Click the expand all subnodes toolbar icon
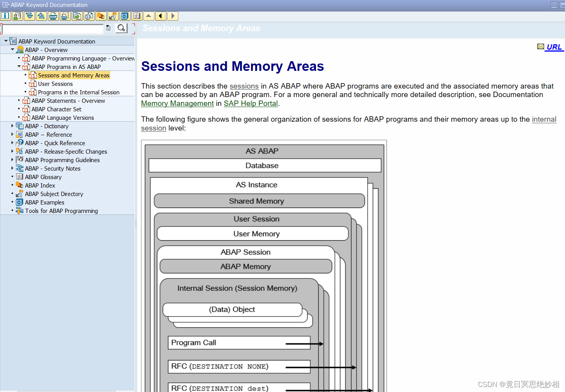565x392 pixels. [29, 16]
